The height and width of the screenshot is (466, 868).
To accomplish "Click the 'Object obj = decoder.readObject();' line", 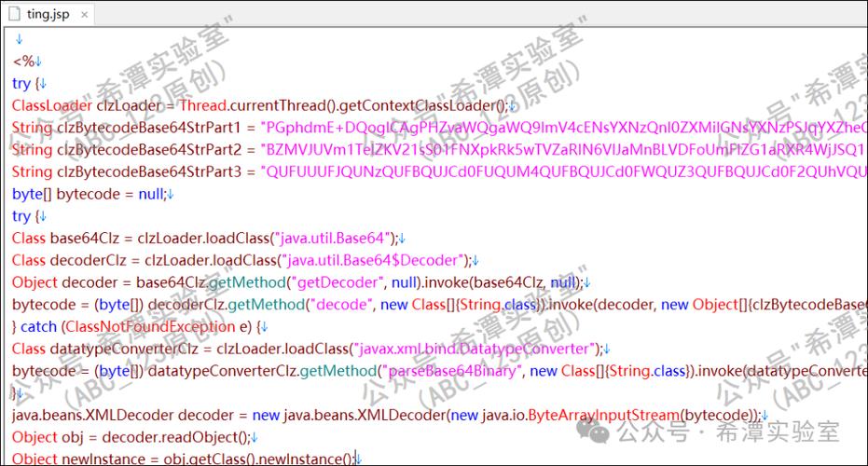I will [x=134, y=438].
